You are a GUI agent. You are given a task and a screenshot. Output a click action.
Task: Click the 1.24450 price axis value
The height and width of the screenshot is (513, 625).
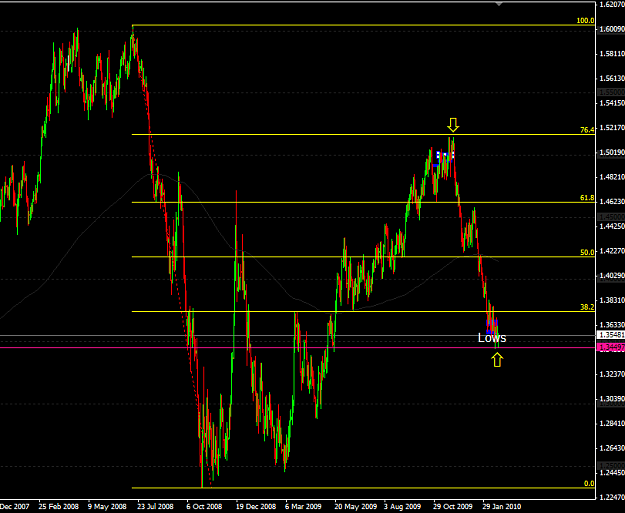pyautogui.click(x=612, y=472)
